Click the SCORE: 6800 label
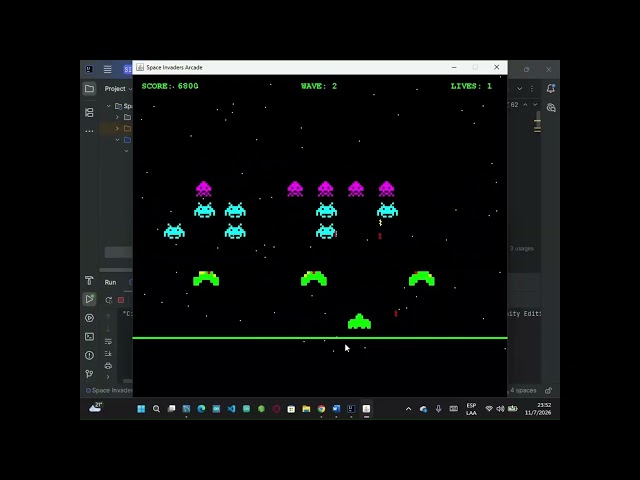 point(170,86)
